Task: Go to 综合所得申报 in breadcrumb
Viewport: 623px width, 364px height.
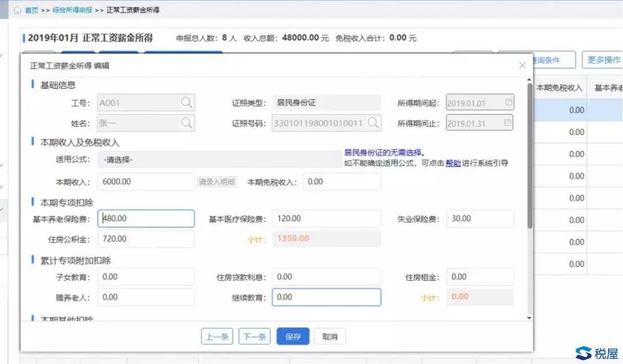Action: (72, 10)
